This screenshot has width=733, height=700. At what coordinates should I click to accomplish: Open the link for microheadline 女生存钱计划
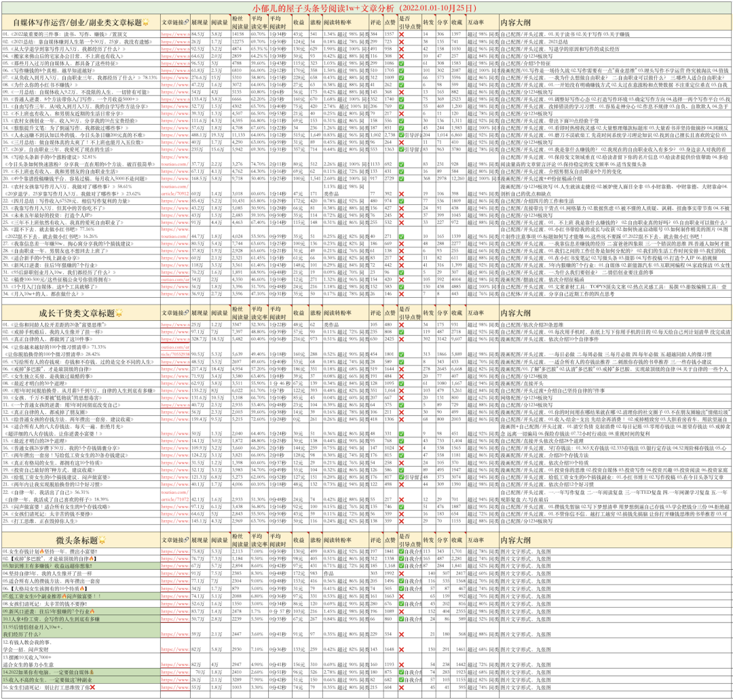(175, 551)
